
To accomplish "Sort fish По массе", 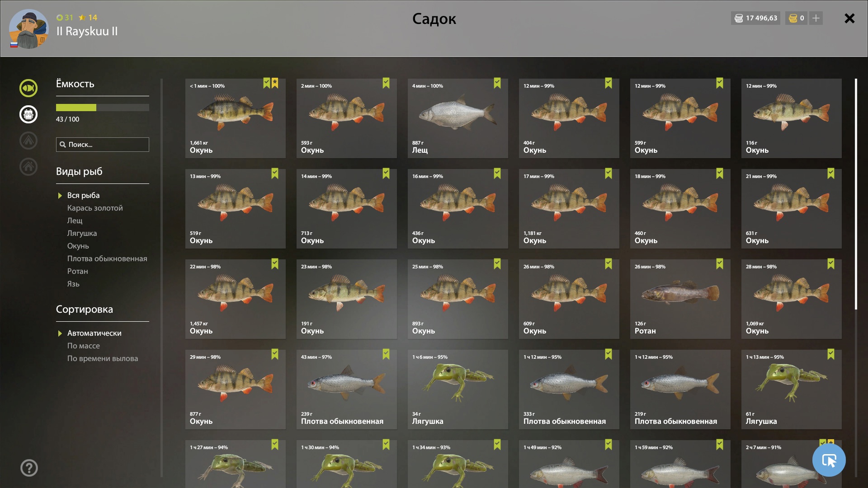I will [84, 346].
